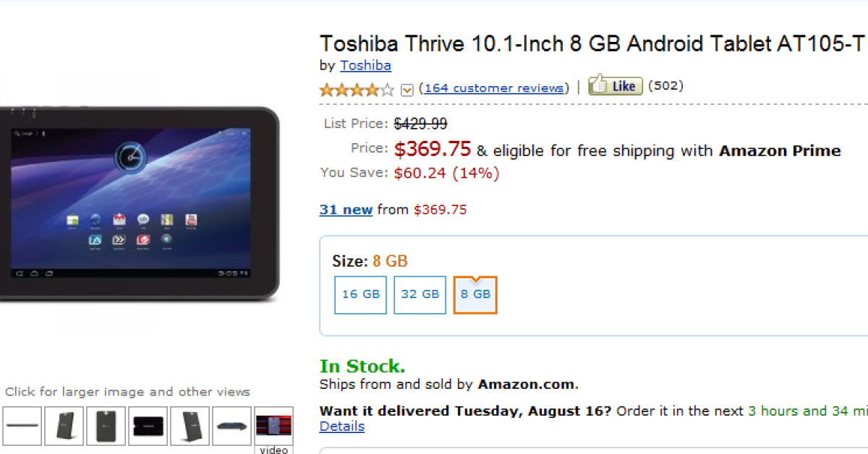
Task: View the first side-edge thumbnail
Action: click(22, 426)
